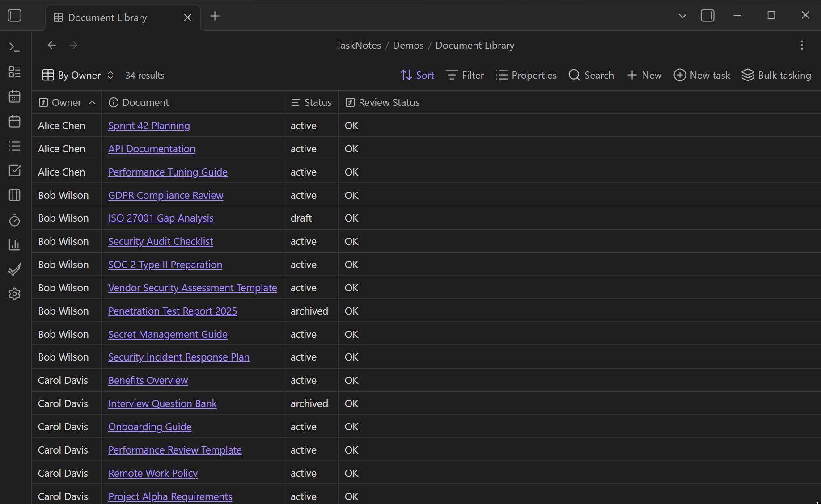The width and height of the screenshot is (821, 504).
Task: Open the Sprint 42 Planning document
Action: 149,126
